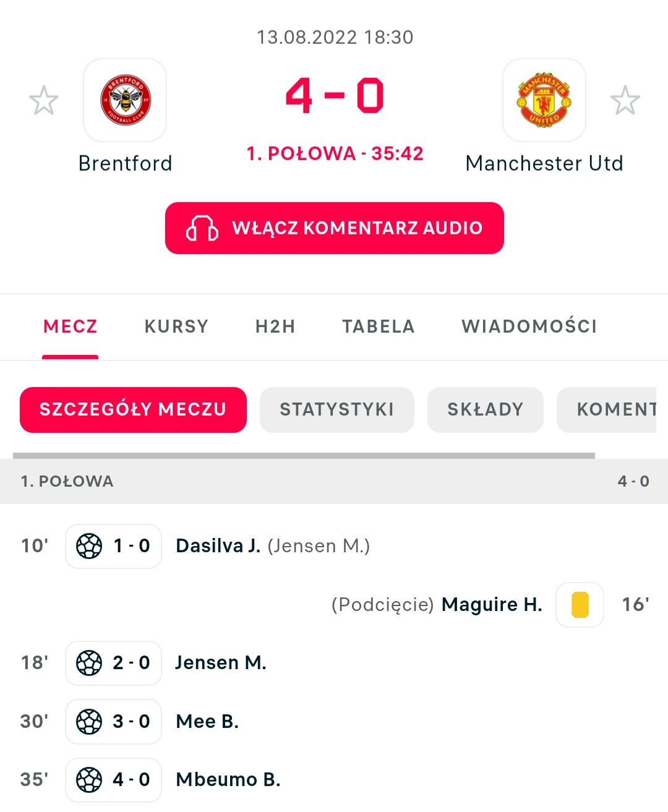Image resolution: width=668 pixels, height=812 pixels.
Task: Tap Maguire's yellow card icon
Action: [580, 605]
